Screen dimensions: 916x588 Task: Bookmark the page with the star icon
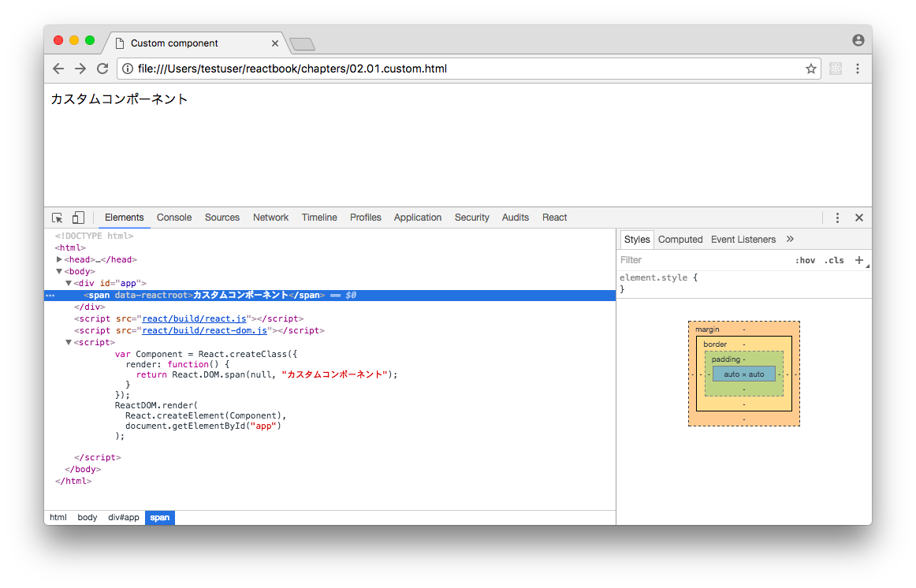(811, 69)
